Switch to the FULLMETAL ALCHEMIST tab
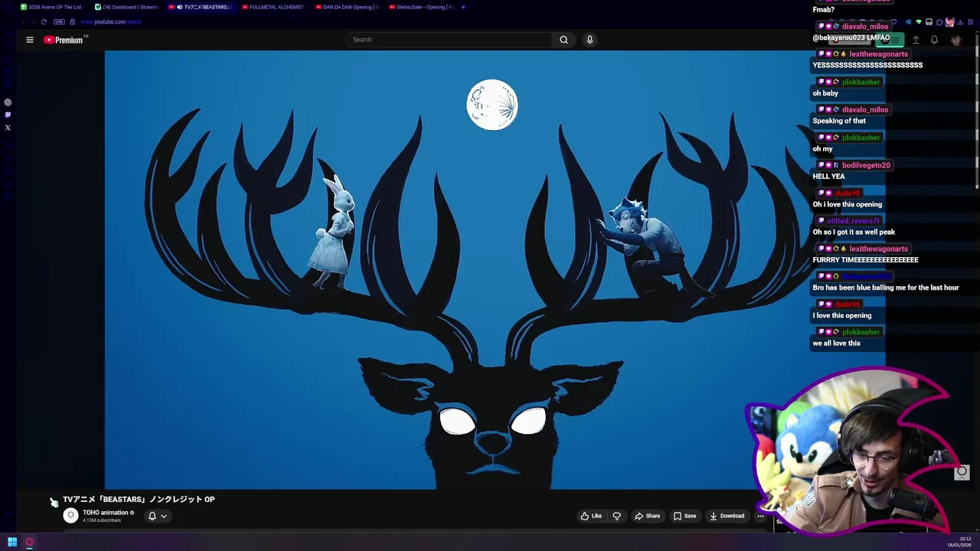Screen dimensions: 980x551 273,7
